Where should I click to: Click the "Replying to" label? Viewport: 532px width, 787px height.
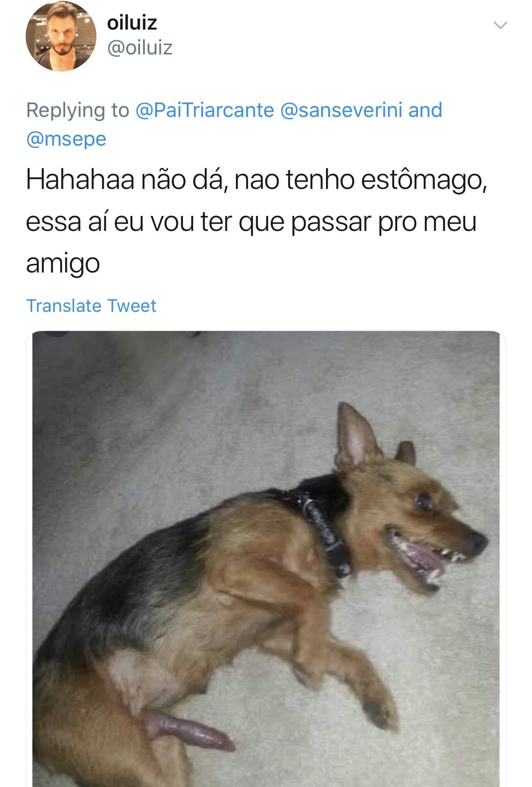(x=78, y=110)
